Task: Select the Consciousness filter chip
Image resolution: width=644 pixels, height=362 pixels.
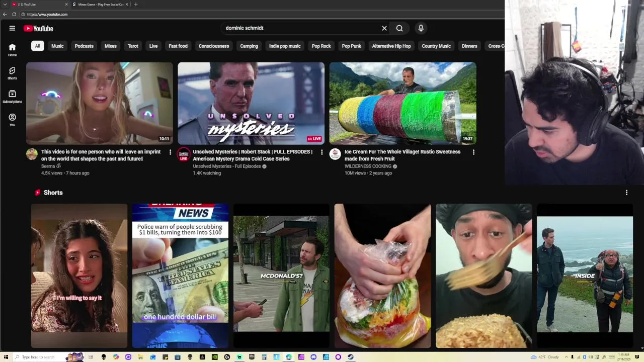Action: [x=214, y=46]
